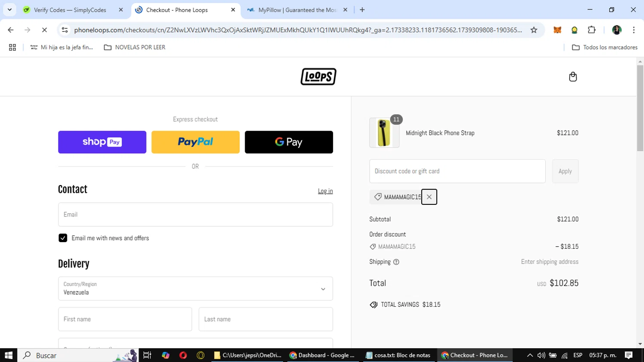Image resolution: width=644 pixels, height=362 pixels.
Task: Focus the First name field
Action: [x=125, y=319]
